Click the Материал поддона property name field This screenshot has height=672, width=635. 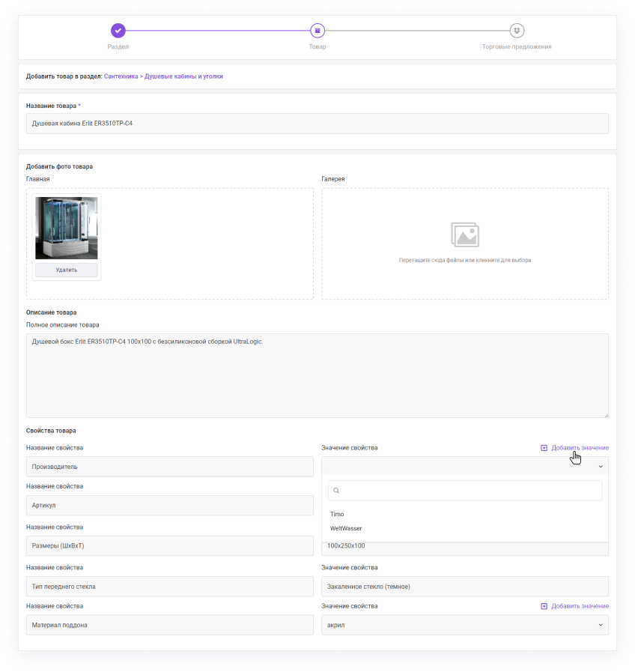(x=170, y=625)
